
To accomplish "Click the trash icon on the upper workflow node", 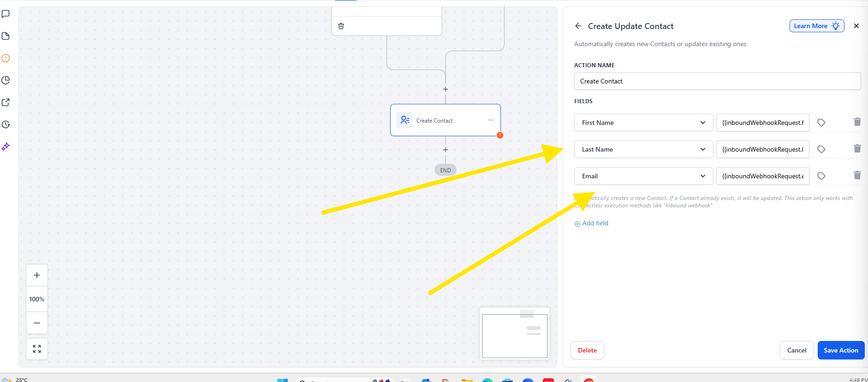I will pyautogui.click(x=341, y=26).
